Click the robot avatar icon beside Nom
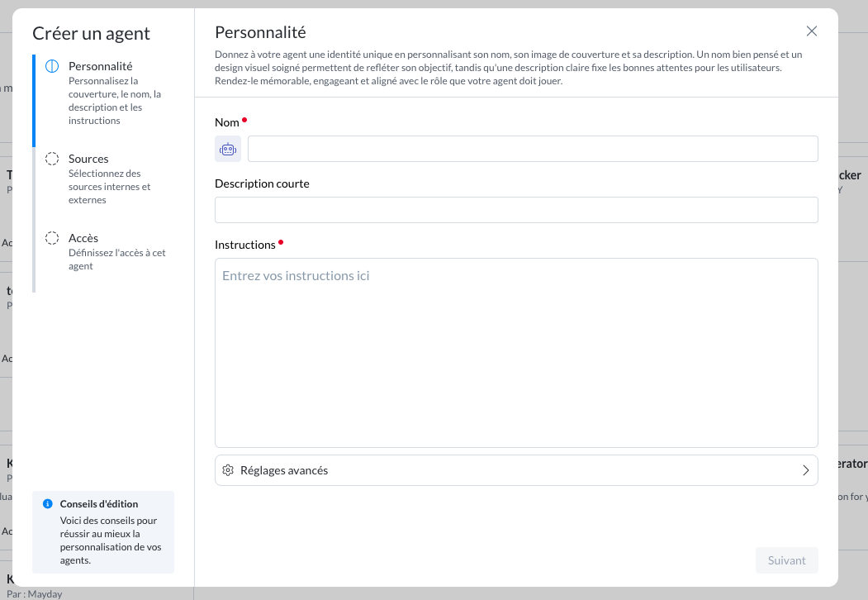Viewport: 868px width, 600px height. point(228,149)
